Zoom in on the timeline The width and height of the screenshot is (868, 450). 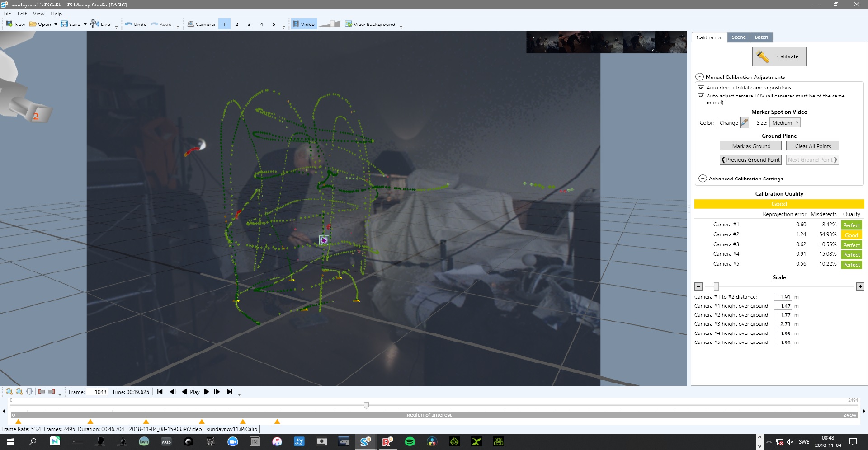pos(9,391)
